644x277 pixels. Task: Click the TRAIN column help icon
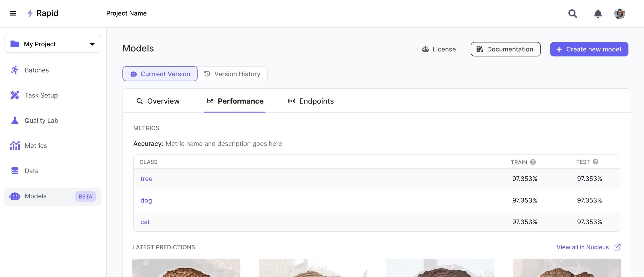point(533,162)
